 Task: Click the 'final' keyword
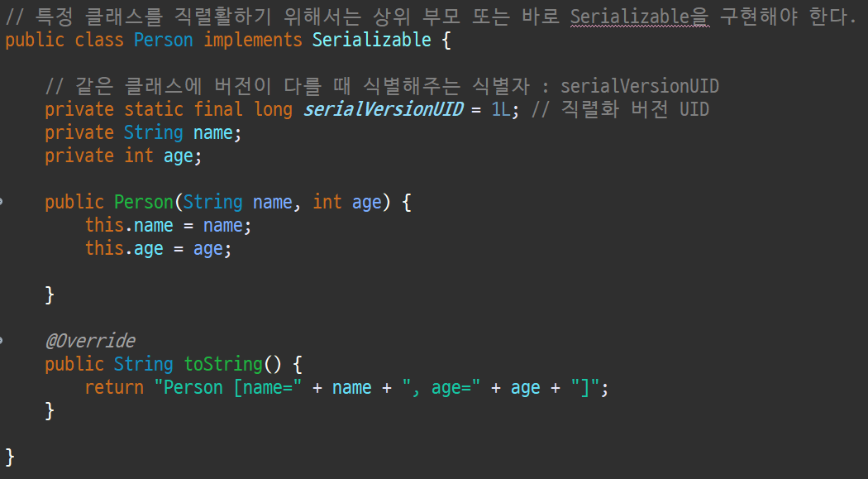point(218,109)
